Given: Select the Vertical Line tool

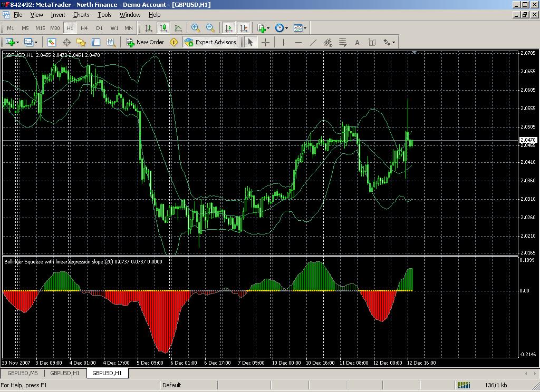Looking at the screenshot, I should point(283,42).
